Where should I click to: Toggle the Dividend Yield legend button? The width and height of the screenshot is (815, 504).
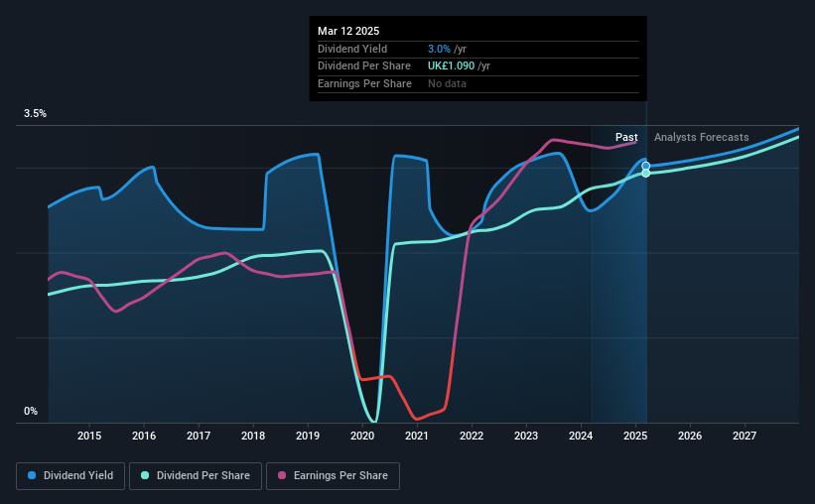point(70,476)
